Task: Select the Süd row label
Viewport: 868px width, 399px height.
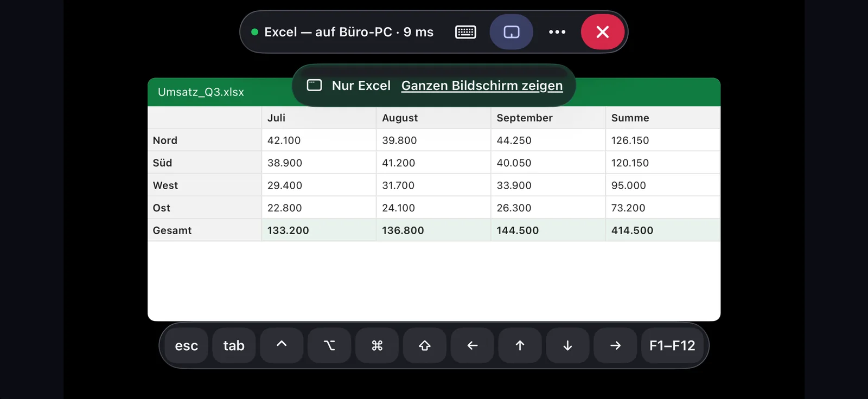Action: pyautogui.click(x=205, y=163)
